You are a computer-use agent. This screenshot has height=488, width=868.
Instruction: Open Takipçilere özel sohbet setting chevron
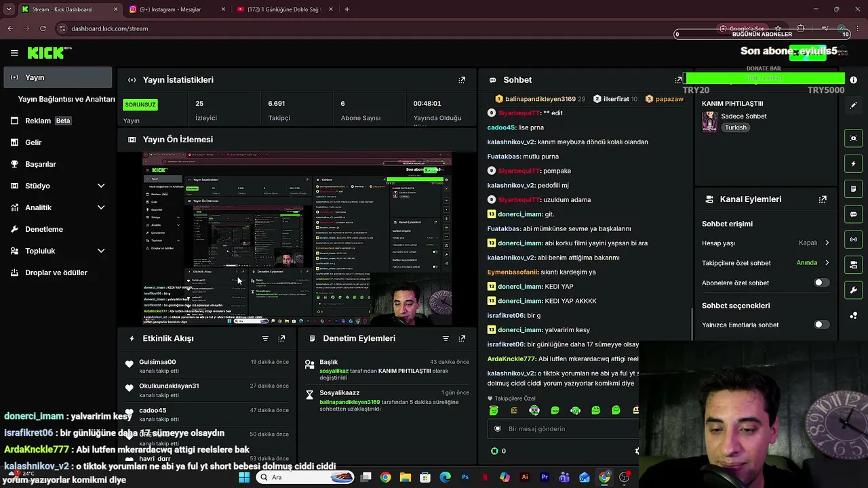(x=827, y=263)
